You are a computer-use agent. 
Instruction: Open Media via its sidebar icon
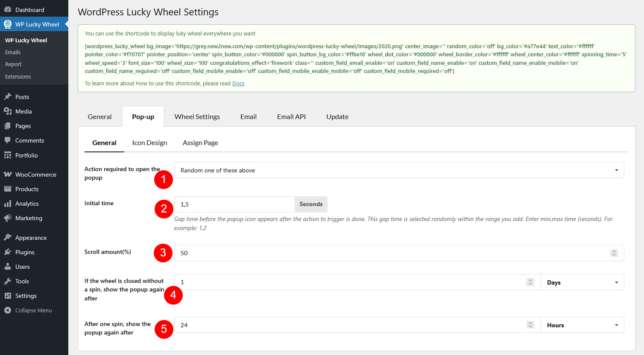point(8,111)
